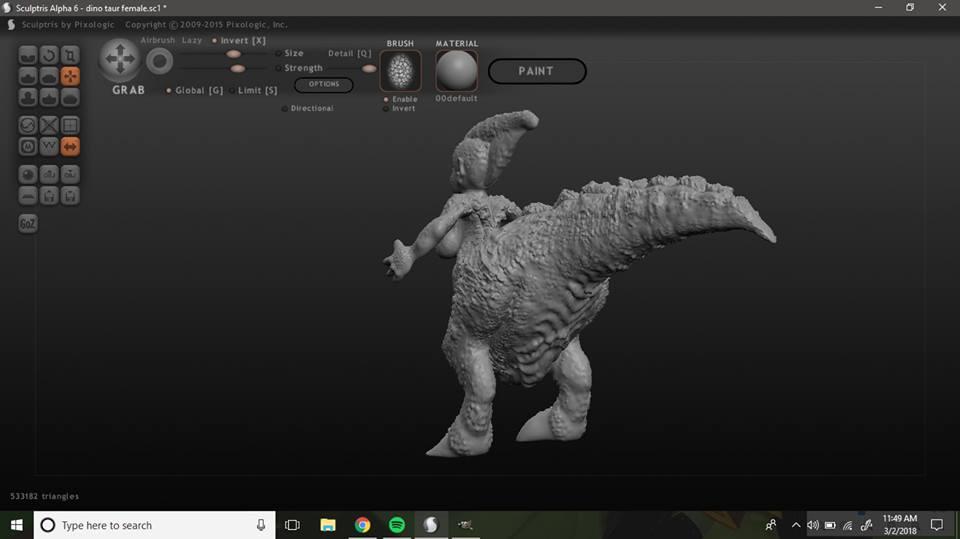Viewport: 960px width, 539px height.
Task: Click the 11:49 AM clock in the taskbar
Action: pos(899,519)
